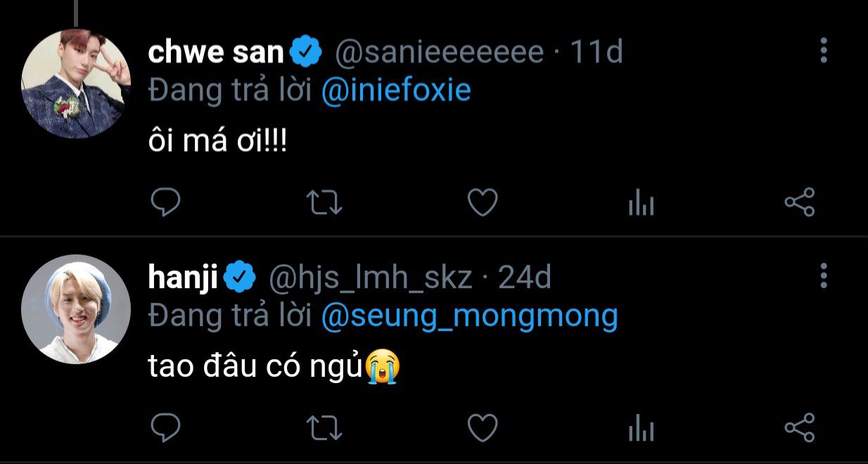Open the @sanieeeeeee handle
The width and height of the screenshot is (868, 464).
point(439,52)
